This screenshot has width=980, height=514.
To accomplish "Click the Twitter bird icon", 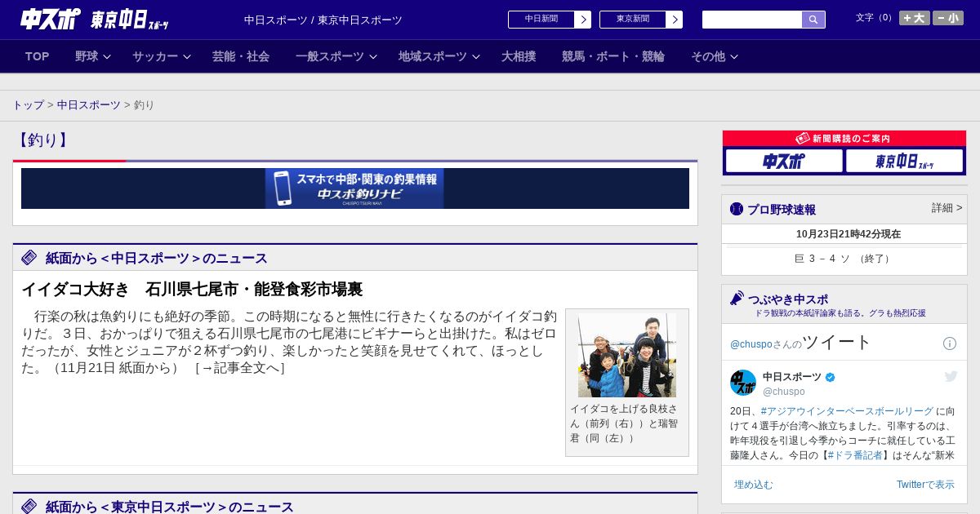I will [x=951, y=376].
